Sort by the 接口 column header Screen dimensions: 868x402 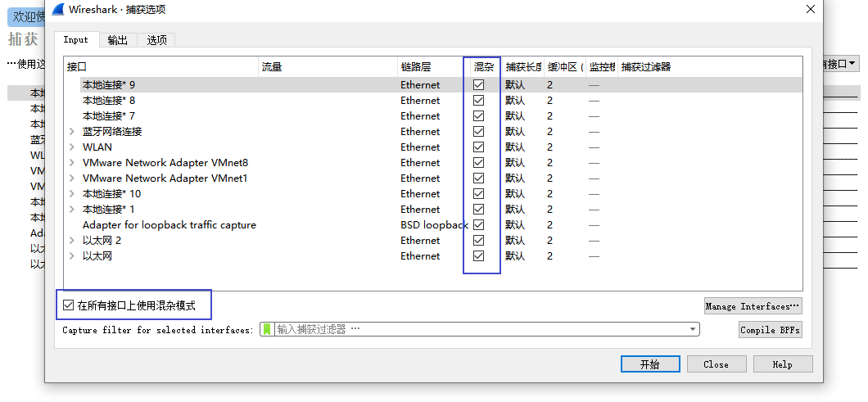click(x=161, y=67)
